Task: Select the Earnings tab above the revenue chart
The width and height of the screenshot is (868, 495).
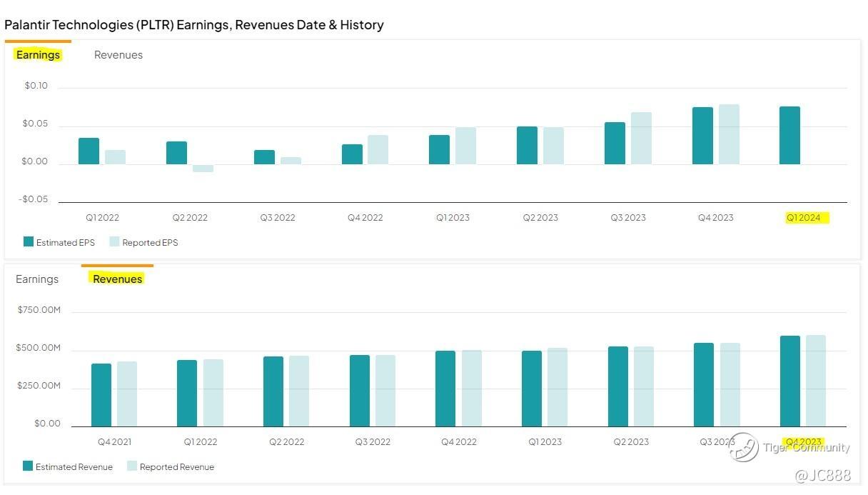Action: click(x=37, y=279)
